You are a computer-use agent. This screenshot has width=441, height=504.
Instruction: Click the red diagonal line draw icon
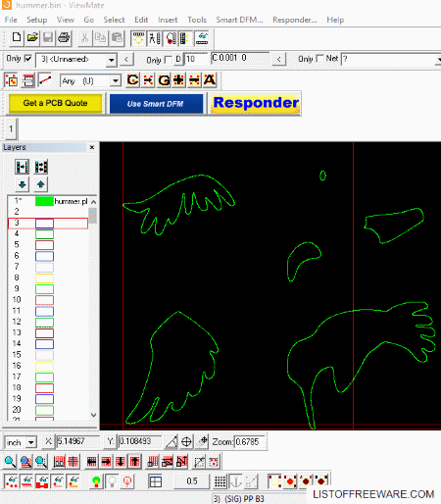click(x=45, y=80)
